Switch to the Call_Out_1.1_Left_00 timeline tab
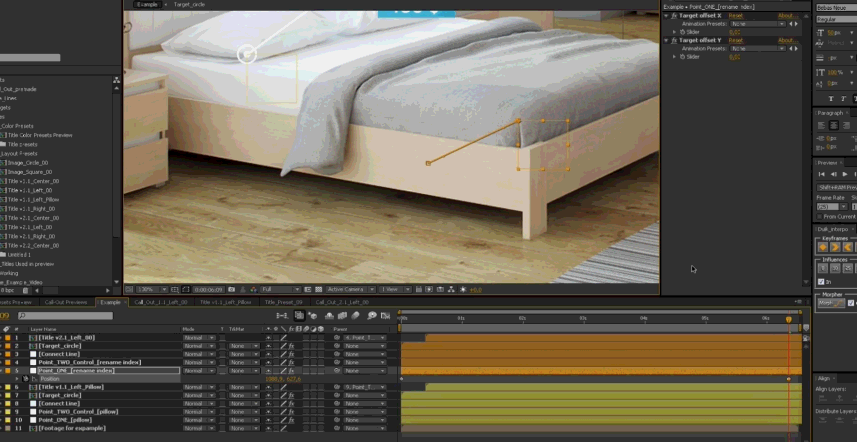The image size is (857, 442). click(x=161, y=302)
